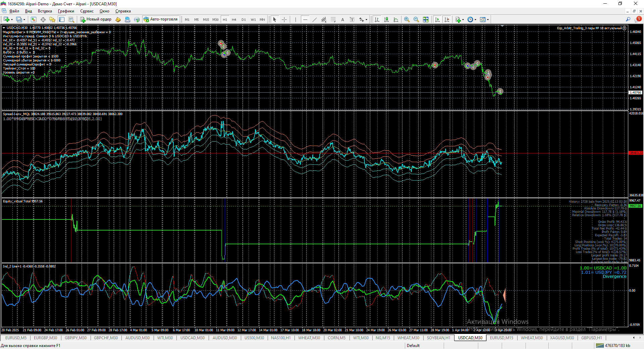Image resolution: width=644 pixels, height=349 pixels.
Task: Select the trendline drawing tool
Action: click(314, 19)
